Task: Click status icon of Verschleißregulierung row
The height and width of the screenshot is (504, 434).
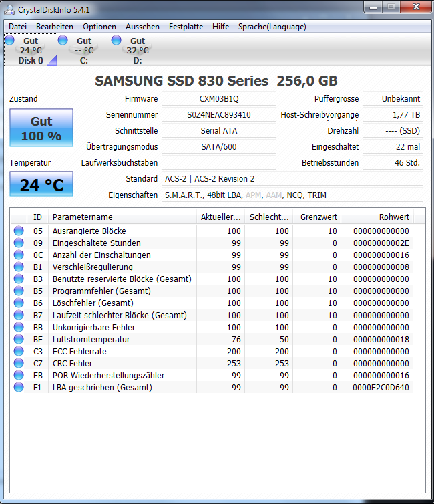Action: coord(19,267)
